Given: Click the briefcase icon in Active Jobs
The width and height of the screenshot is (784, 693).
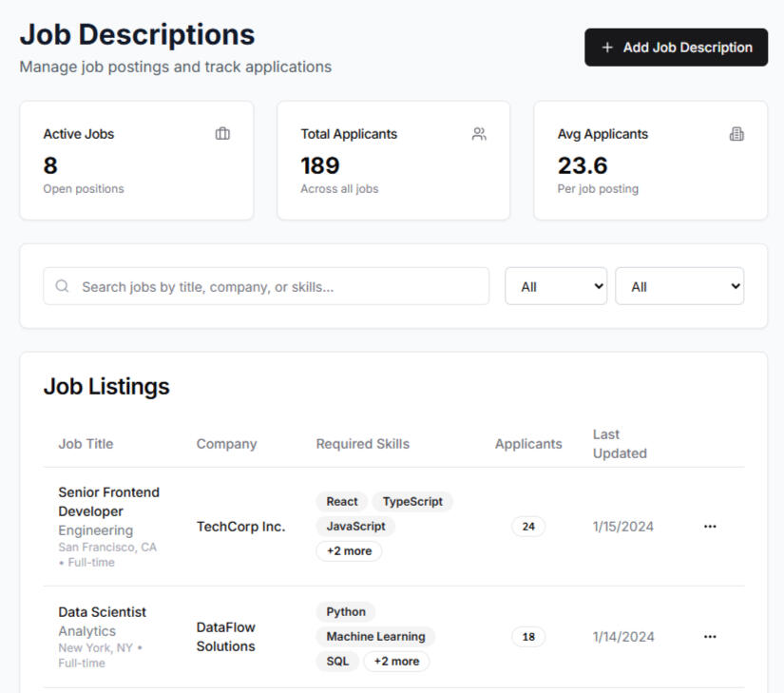Looking at the screenshot, I should pos(222,134).
